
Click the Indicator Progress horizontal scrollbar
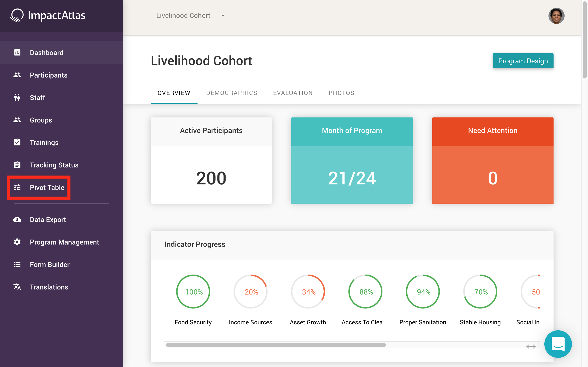point(276,345)
